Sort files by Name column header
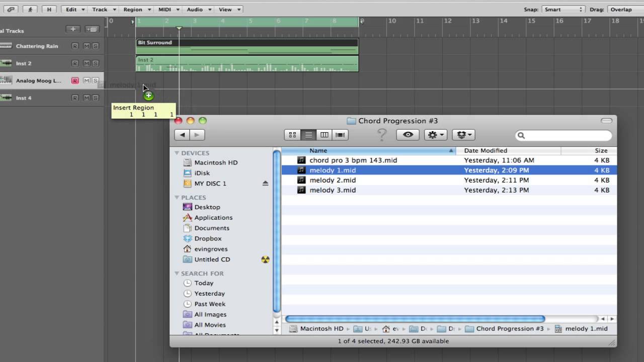 (368, 150)
